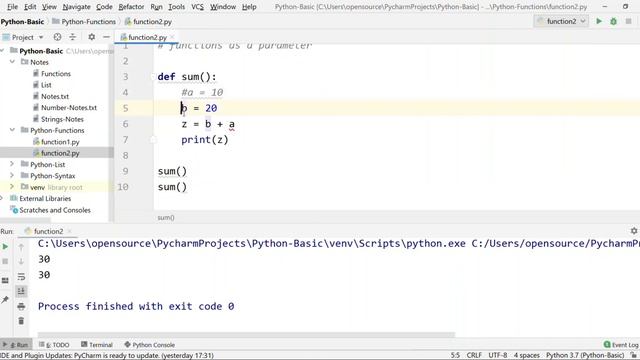640x360 pixels.
Task: Open the File menu
Action: [12, 7]
